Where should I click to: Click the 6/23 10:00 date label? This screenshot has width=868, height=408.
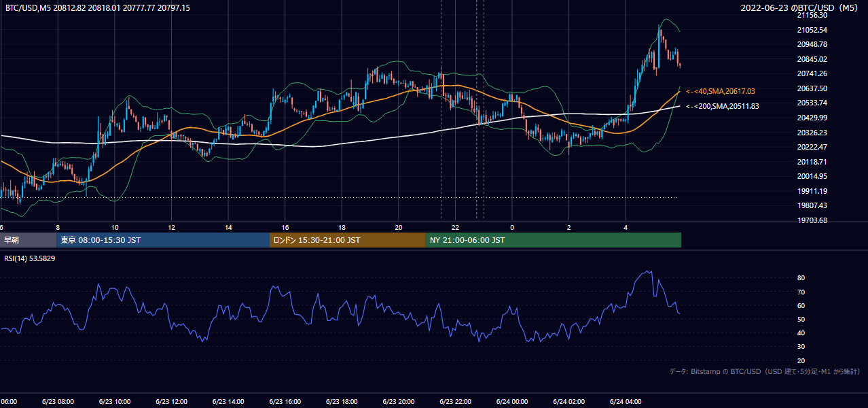click(x=114, y=402)
